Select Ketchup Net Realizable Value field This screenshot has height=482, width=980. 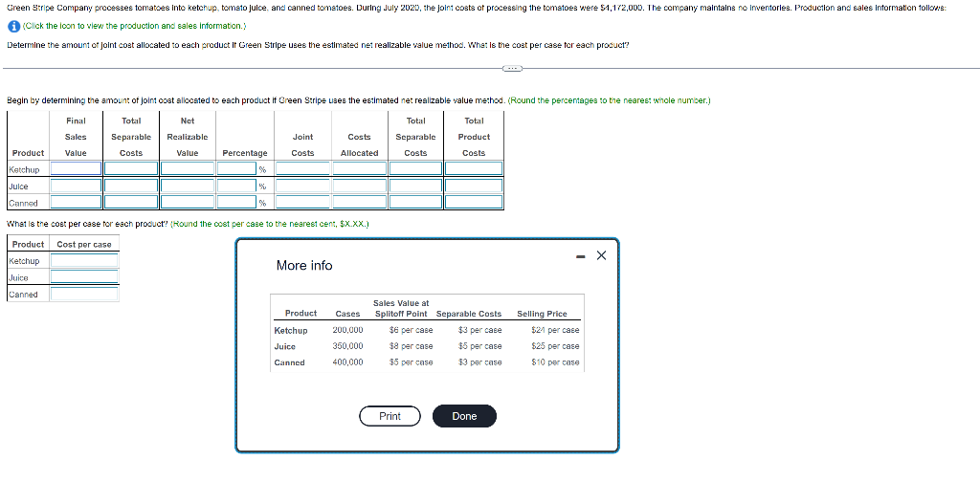[x=187, y=168]
